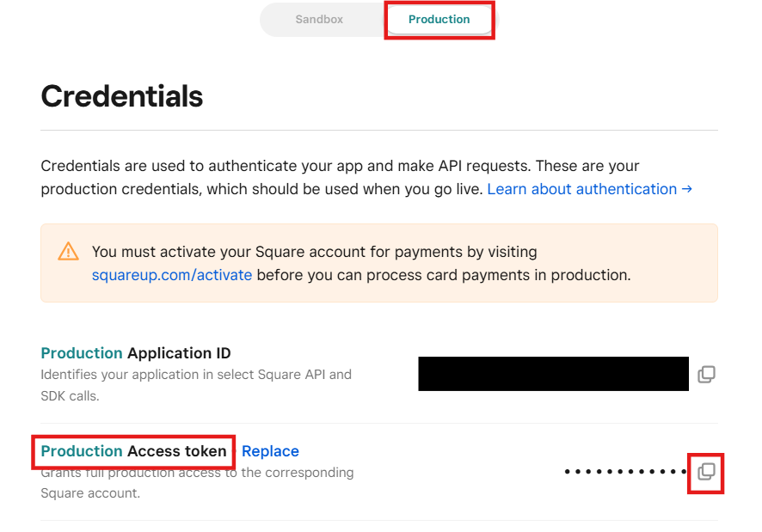Image resolution: width=762 pixels, height=532 pixels.
Task: Click the orange warning triangle icon
Action: [68, 252]
